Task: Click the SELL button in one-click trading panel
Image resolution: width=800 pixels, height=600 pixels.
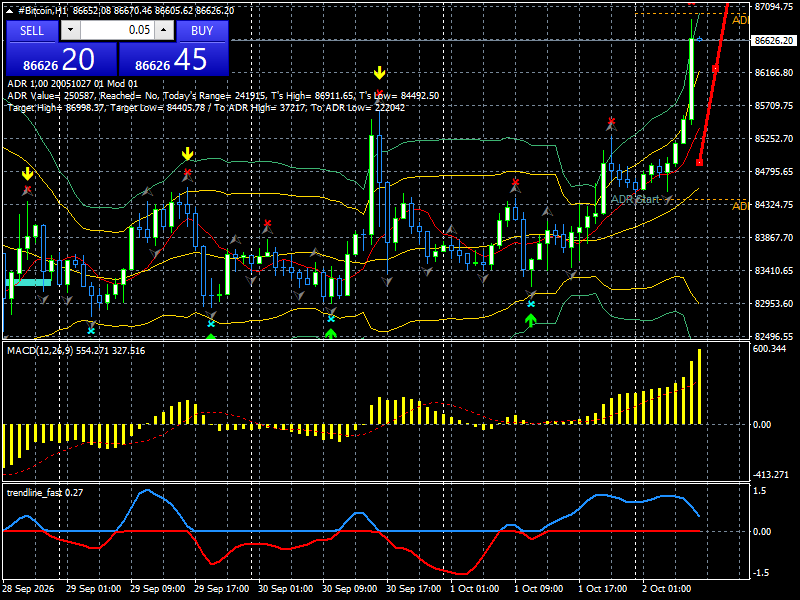Action: coord(32,31)
